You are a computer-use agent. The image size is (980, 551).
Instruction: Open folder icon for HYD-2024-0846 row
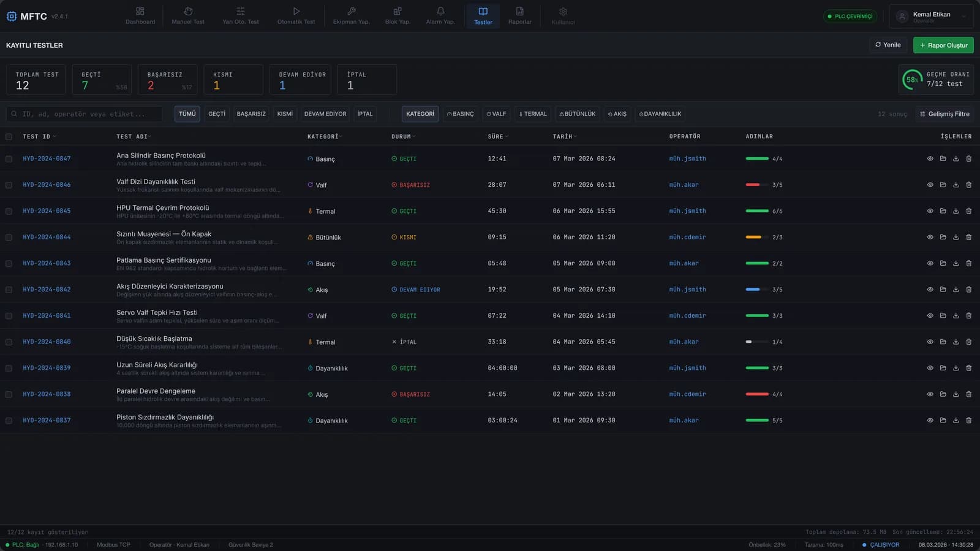click(943, 185)
